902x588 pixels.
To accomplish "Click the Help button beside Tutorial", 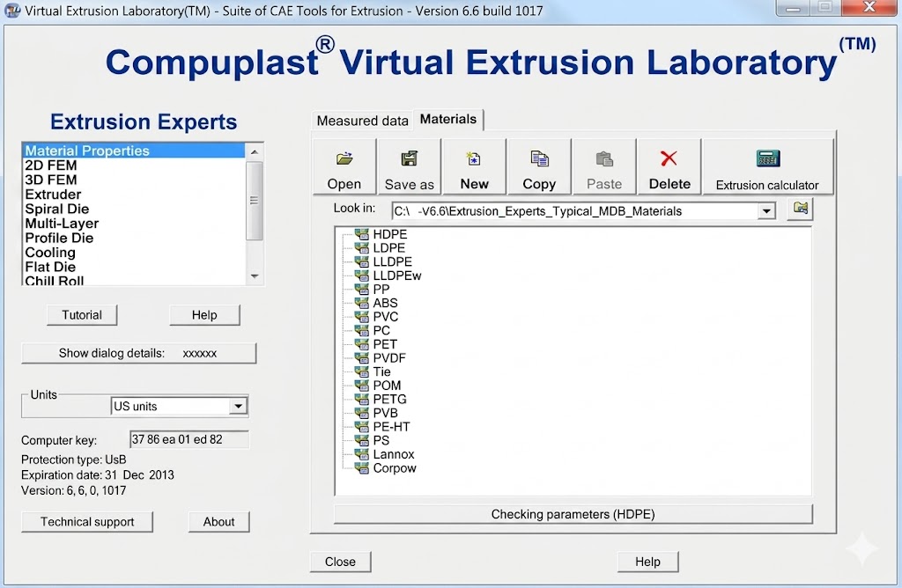I will point(204,315).
